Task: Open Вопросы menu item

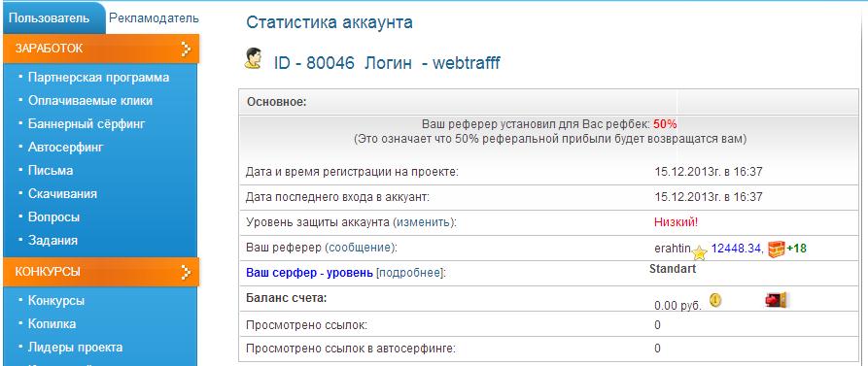Action: point(53,216)
